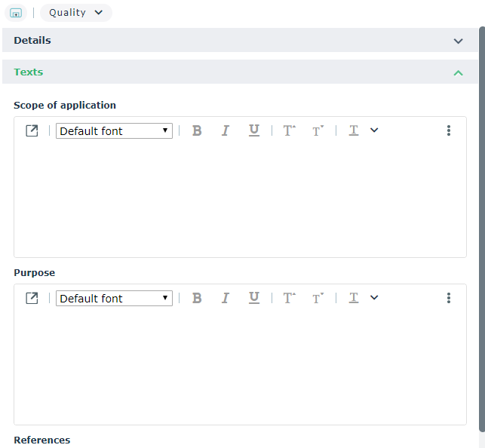
Task: Open more options in Purpose toolbar
Action: (448, 298)
